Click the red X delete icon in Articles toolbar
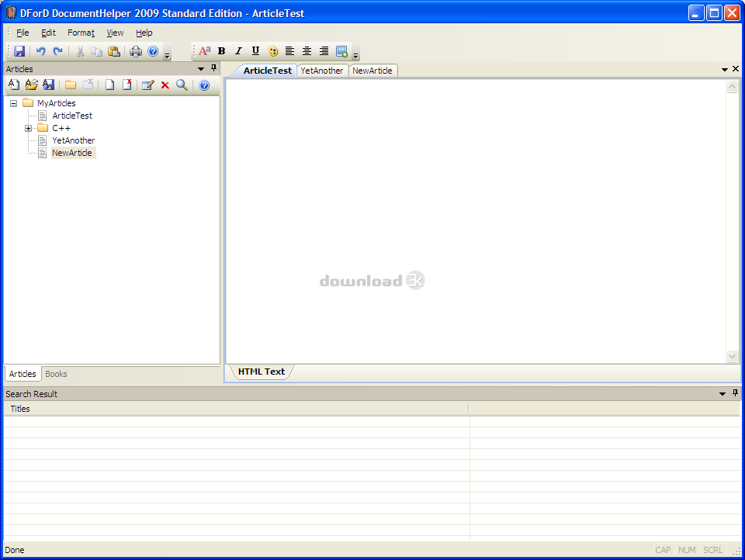This screenshot has height=560, width=745. [x=165, y=85]
